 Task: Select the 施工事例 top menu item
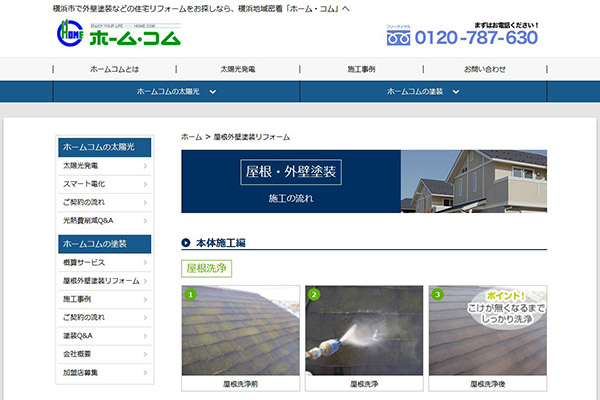[x=361, y=69]
